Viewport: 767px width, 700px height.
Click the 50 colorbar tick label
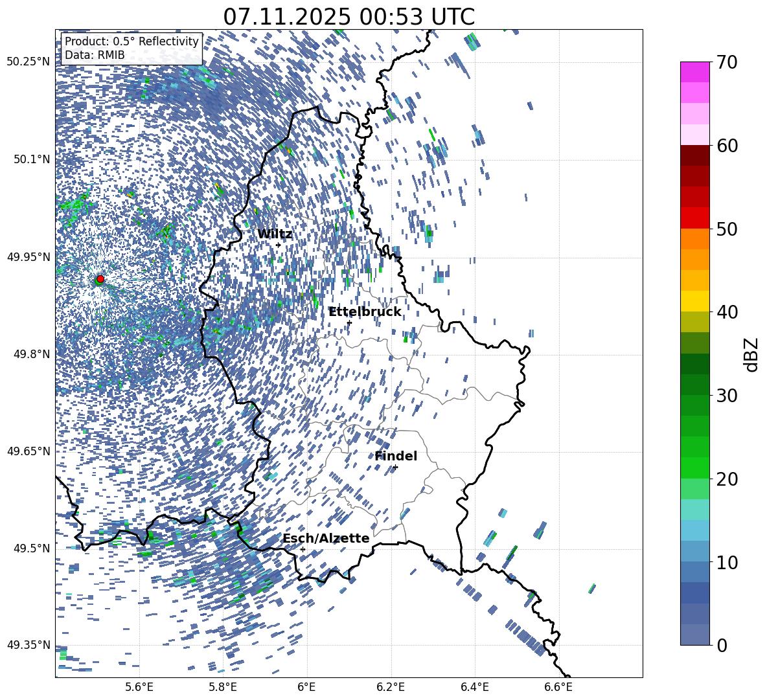pos(727,229)
